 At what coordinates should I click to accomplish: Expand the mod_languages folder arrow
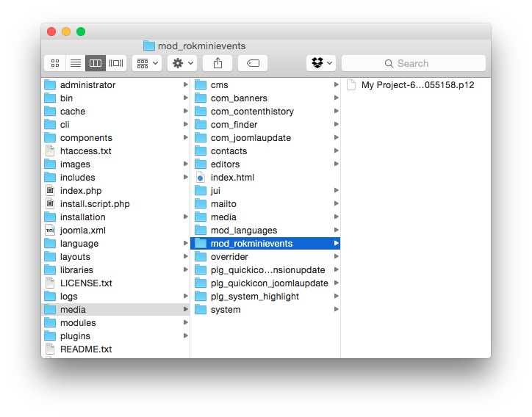point(337,230)
